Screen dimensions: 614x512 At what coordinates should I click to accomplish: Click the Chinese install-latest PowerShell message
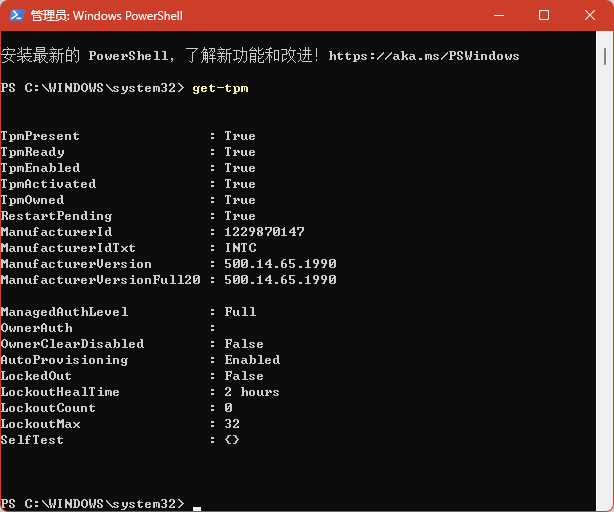tap(160, 56)
